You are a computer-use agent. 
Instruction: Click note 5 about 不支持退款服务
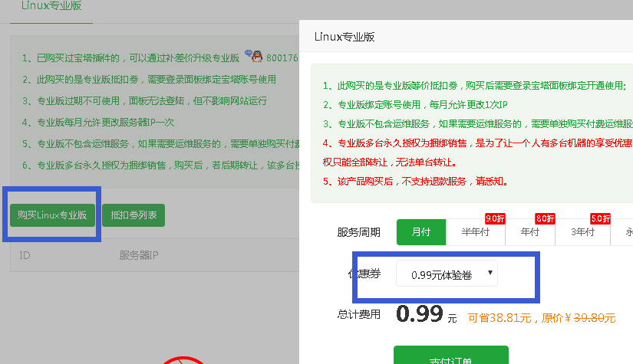(x=415, y=182)
